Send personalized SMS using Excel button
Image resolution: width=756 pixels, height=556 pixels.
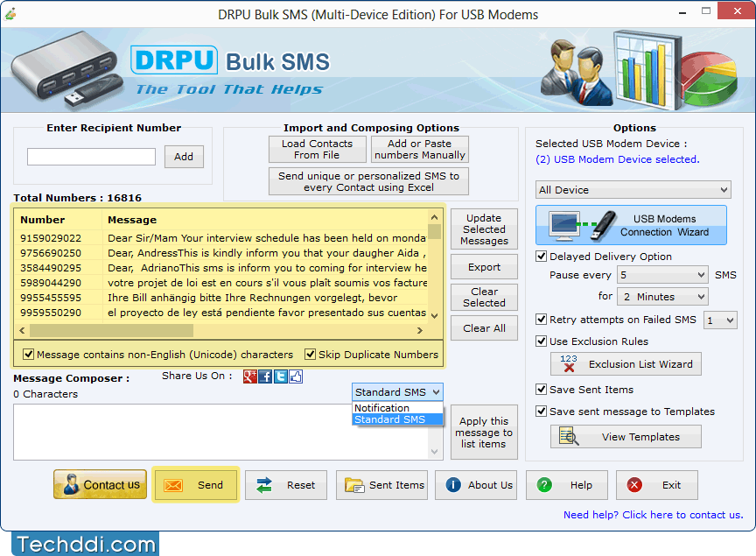click(369, 181)
